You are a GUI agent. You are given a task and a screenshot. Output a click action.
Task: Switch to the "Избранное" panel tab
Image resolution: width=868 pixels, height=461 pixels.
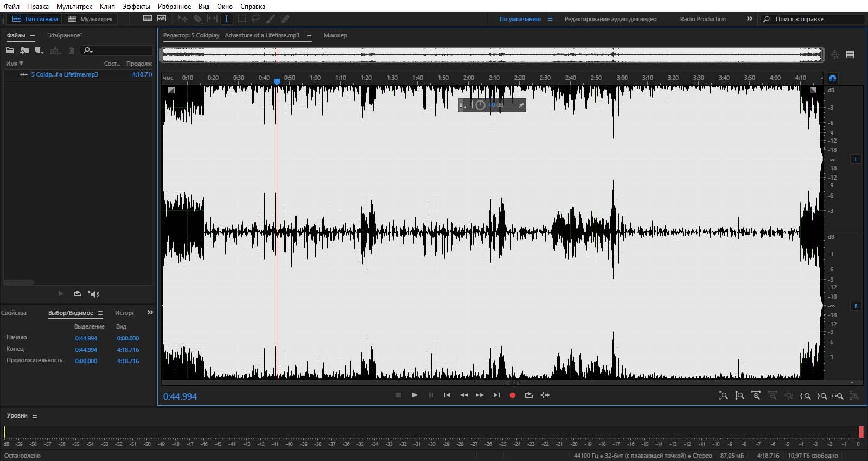pos(65,35)
